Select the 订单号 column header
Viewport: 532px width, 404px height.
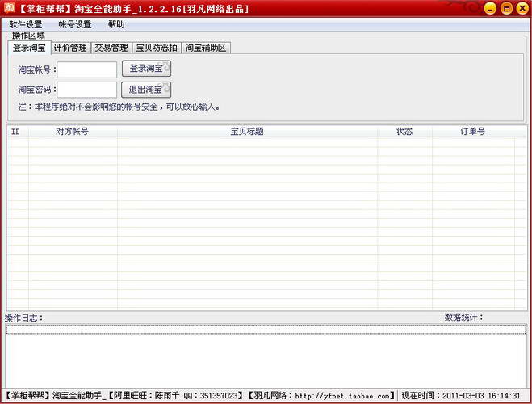point(472,131)
